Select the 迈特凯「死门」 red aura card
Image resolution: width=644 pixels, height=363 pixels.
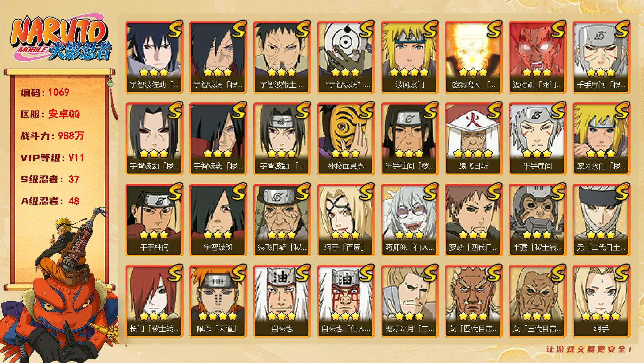coord(537,57)
